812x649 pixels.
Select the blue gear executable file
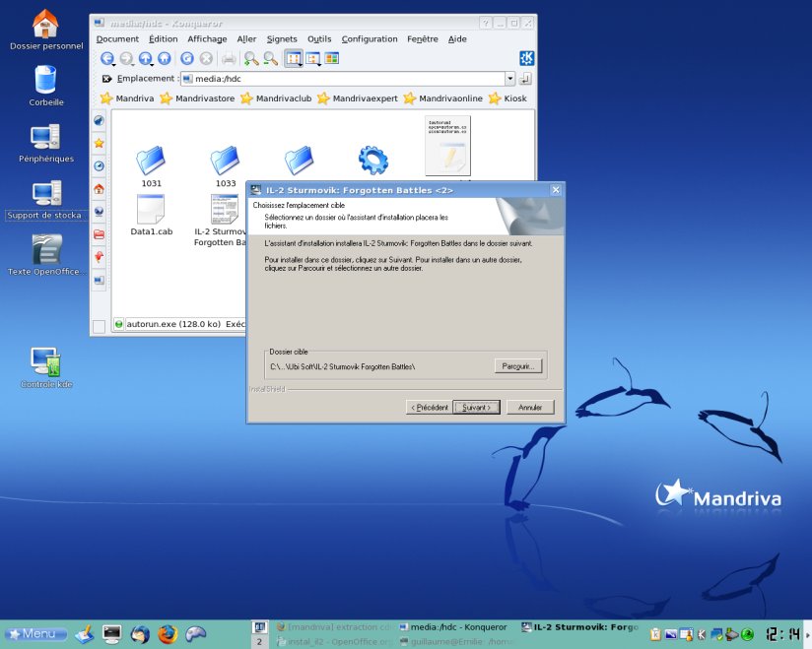click(x=372, y=160)
